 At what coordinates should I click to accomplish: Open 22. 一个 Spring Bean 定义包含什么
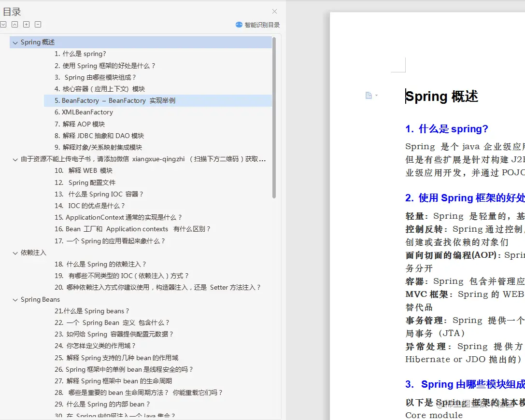[112, 322]
